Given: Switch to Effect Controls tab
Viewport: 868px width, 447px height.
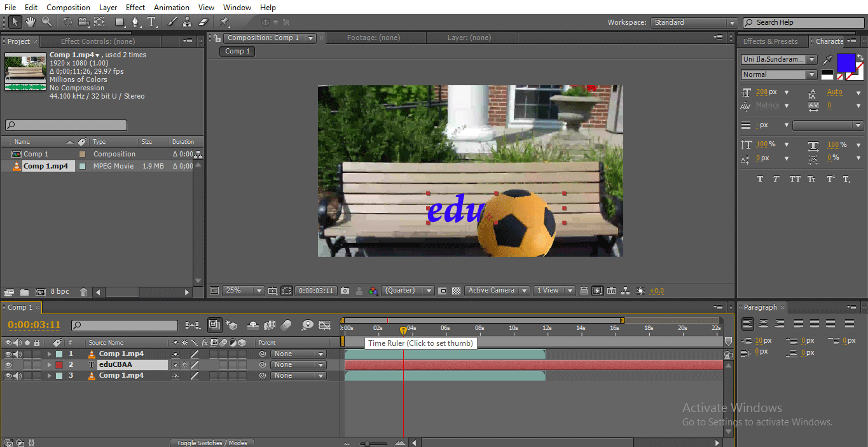Looking at the screenshot, I should point(97,41).
